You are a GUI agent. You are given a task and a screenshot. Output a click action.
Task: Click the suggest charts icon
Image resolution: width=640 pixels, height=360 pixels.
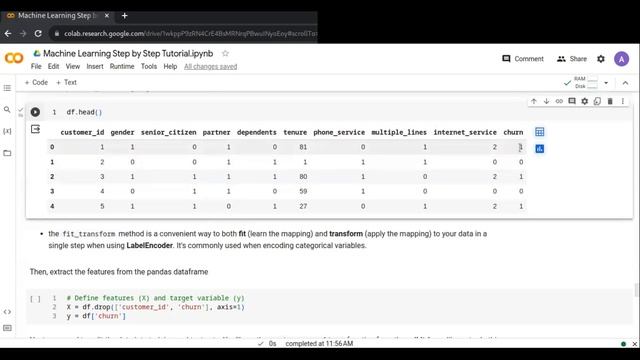click(540, 149)
